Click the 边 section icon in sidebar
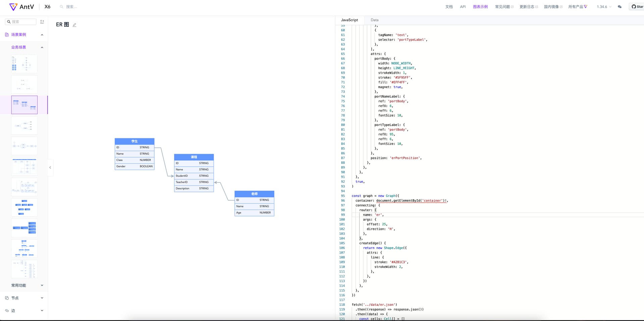 click(7, 311)
